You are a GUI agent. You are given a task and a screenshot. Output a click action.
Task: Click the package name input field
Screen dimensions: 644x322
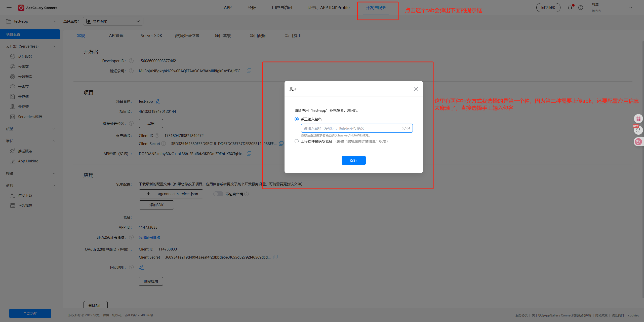click(357, 128)
